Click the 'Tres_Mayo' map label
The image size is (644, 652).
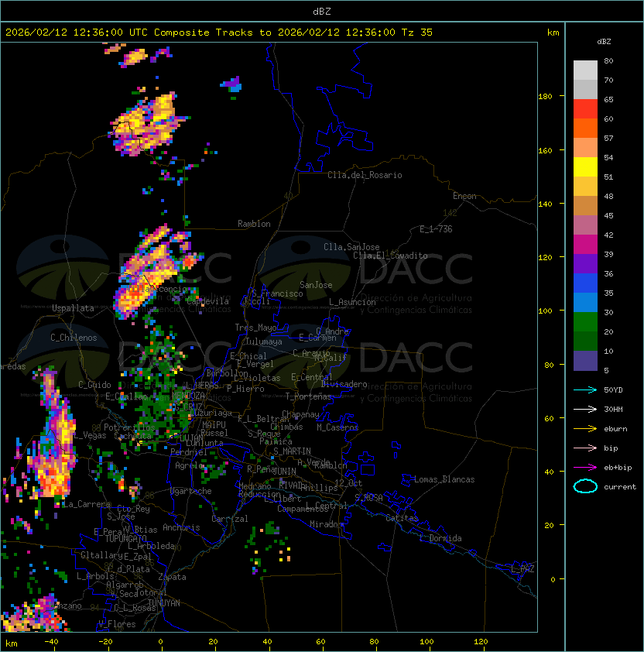(255, 328)
